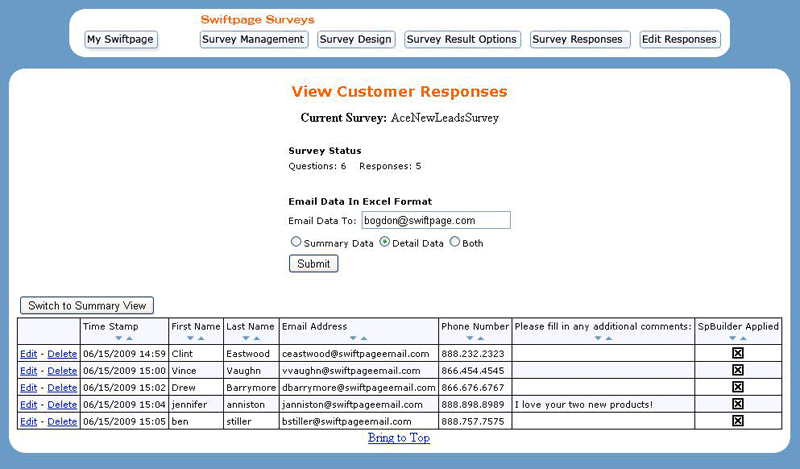The image size is (800, 469).
Task: Click the up sort arrow under additional comments column
Action: (x=609, y=338)
